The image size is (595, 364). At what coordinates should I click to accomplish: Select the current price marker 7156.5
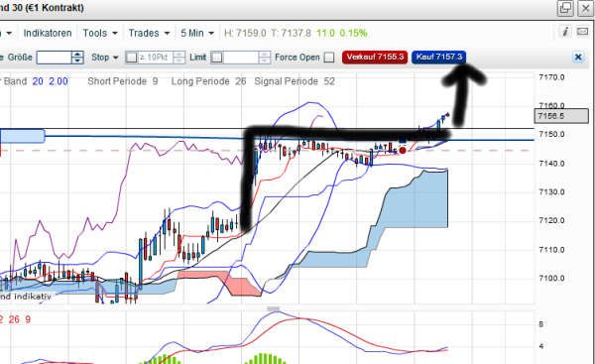(x=561, y=116)
